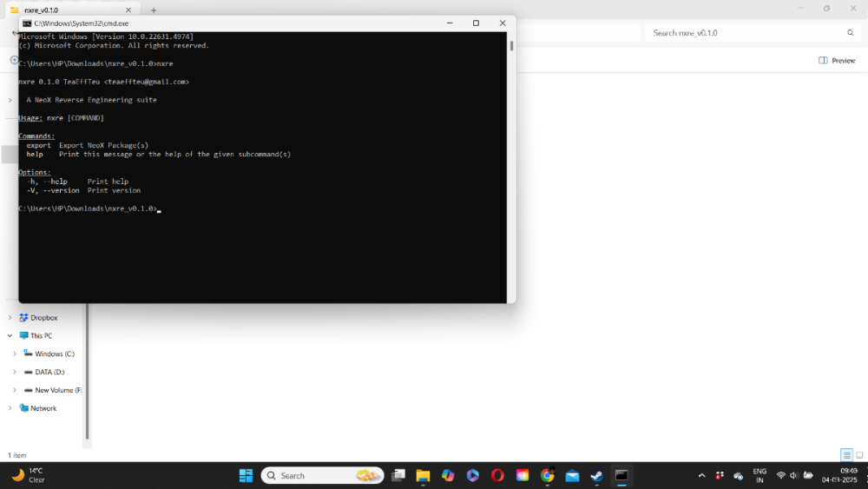Screen dimensions: 868x489
Task: Show hidden system tray icons
Action: tap(701, 476)
